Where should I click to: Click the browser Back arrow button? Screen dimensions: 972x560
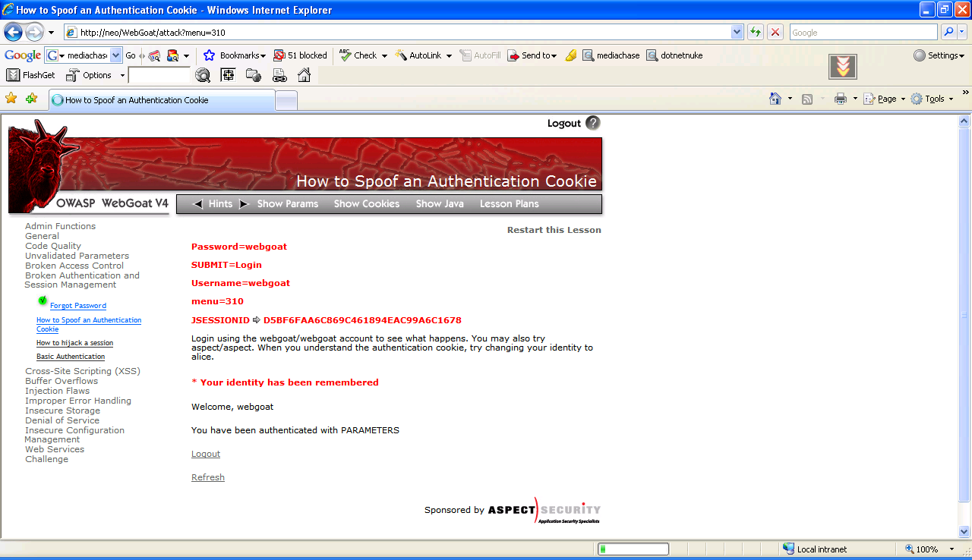(14, 33)
